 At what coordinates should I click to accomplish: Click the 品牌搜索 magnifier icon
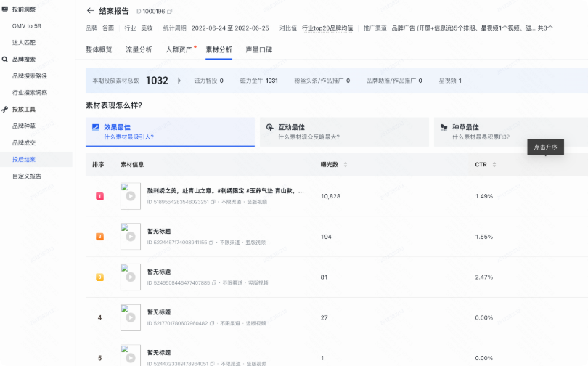coord(5,60)
